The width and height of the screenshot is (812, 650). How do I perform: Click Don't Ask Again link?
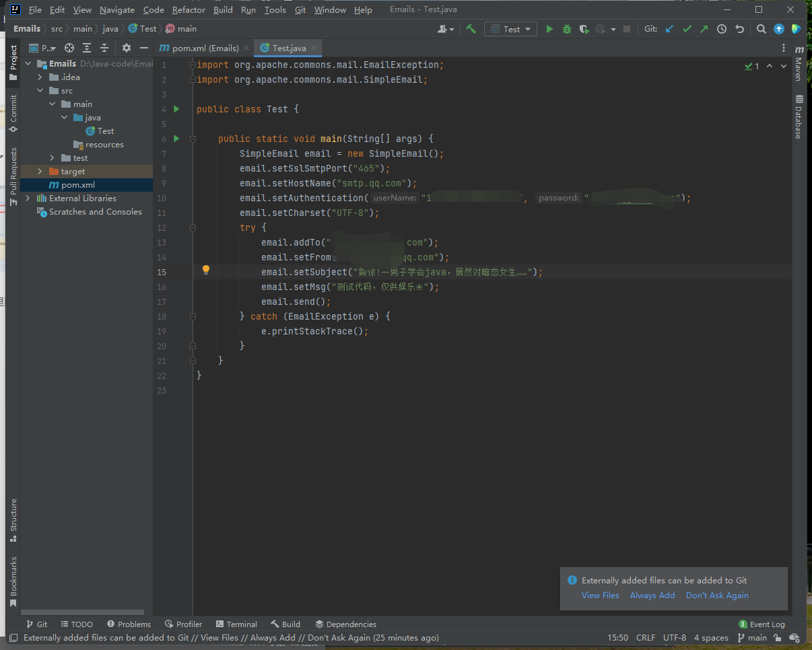(x=717, y=595)
